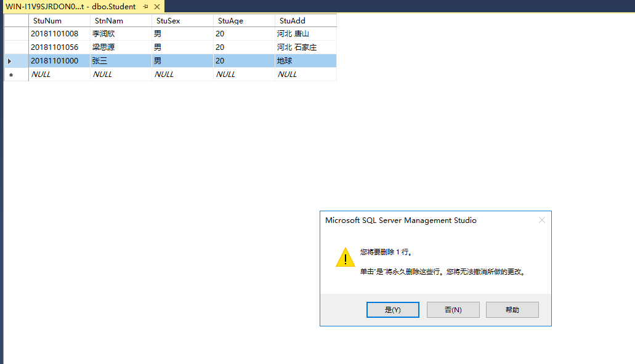Select address cell 河北 唐山
The width and height of the screenshot is (635, 364).
click(x=305, y=34)
